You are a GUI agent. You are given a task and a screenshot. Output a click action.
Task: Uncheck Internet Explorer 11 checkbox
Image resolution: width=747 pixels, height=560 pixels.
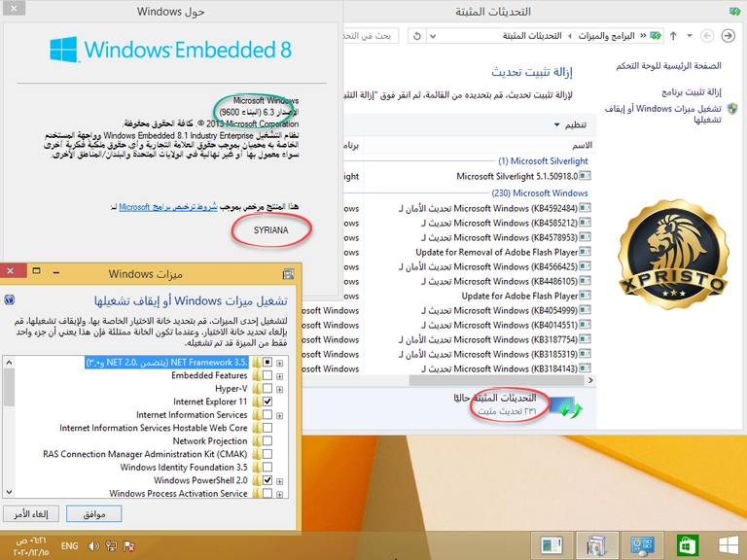point(267,402)
